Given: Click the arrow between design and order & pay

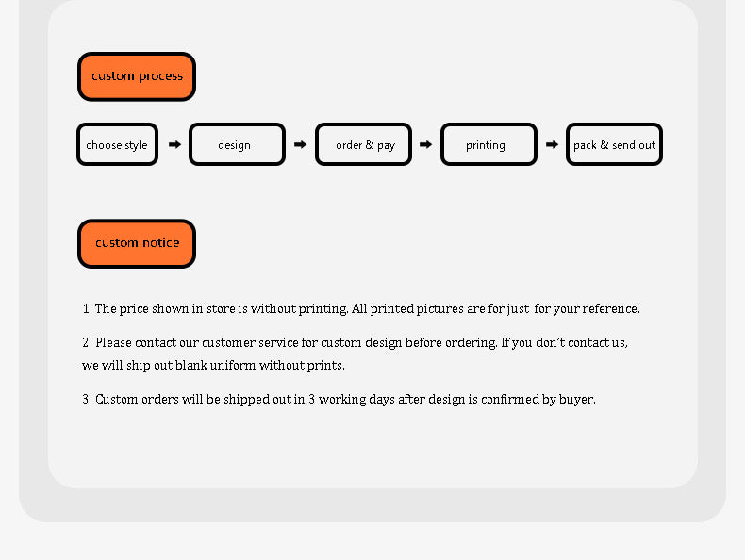Looking at the screenshot, I should 300,144.
